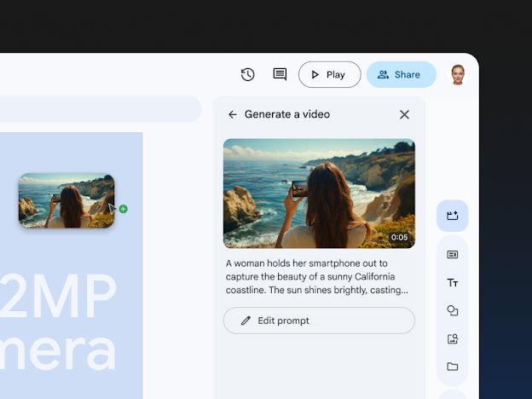Select the generated coastline video preview

319,193
